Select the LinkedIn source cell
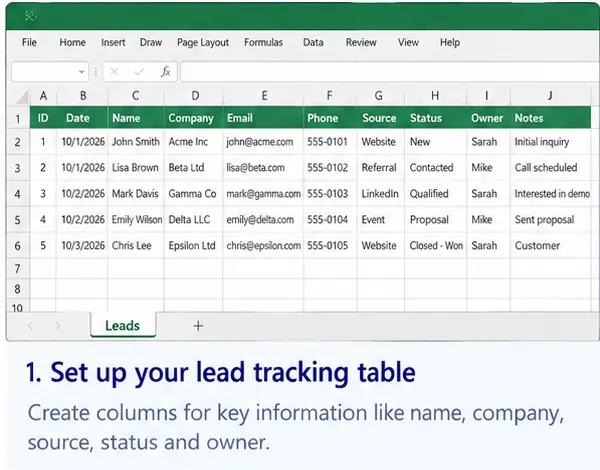This screenshot has height=470, width=600. pyautogui.click(x=381, y=194)
